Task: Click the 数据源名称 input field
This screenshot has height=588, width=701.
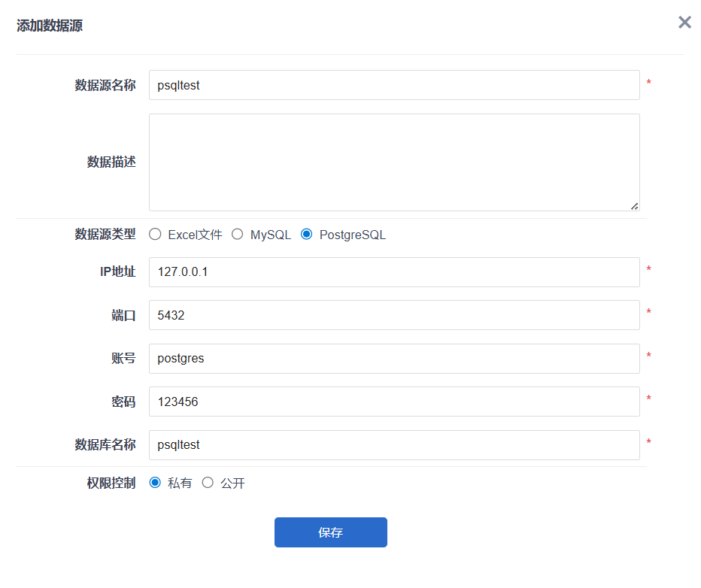Action: pyautogui.click(x=394, y=85)
